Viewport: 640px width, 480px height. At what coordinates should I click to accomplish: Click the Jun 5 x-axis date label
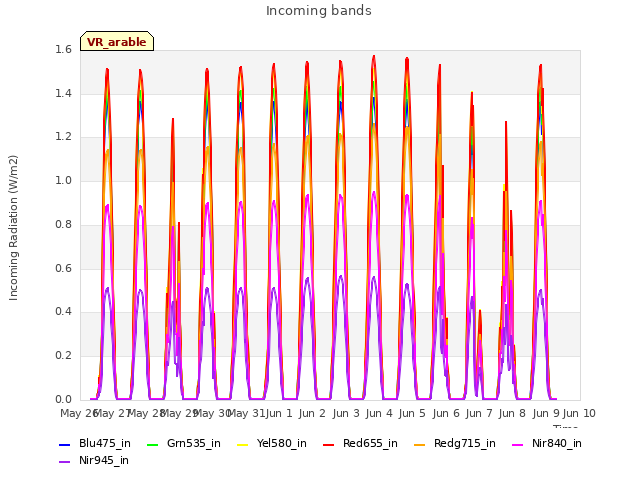(412, 413)
